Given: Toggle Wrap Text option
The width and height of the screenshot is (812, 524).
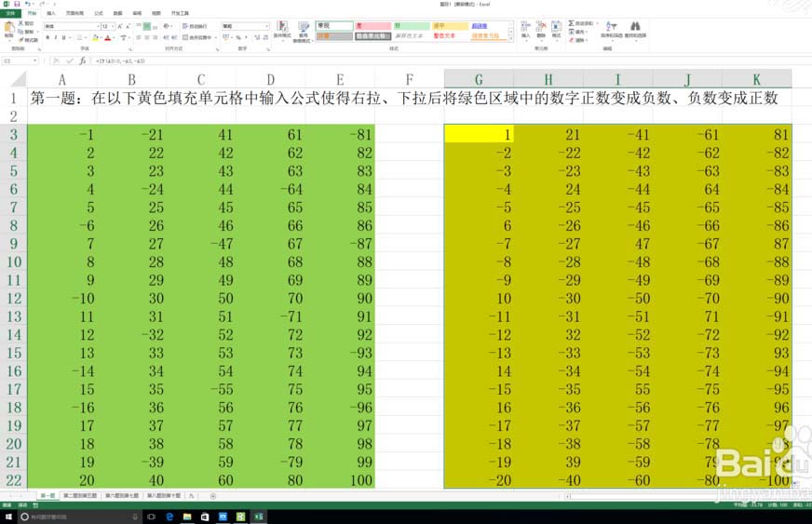Looking at the screenshot, I should point(200,26).
